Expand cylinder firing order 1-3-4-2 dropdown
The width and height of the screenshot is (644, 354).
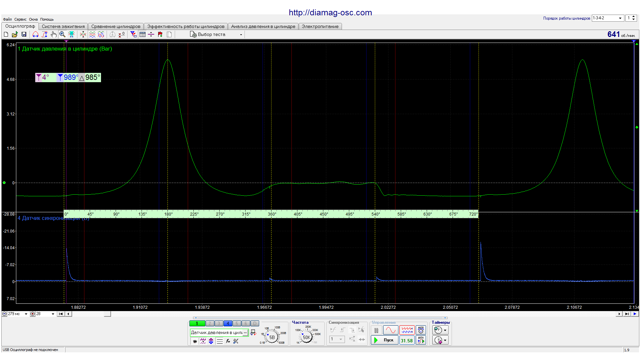608,18
